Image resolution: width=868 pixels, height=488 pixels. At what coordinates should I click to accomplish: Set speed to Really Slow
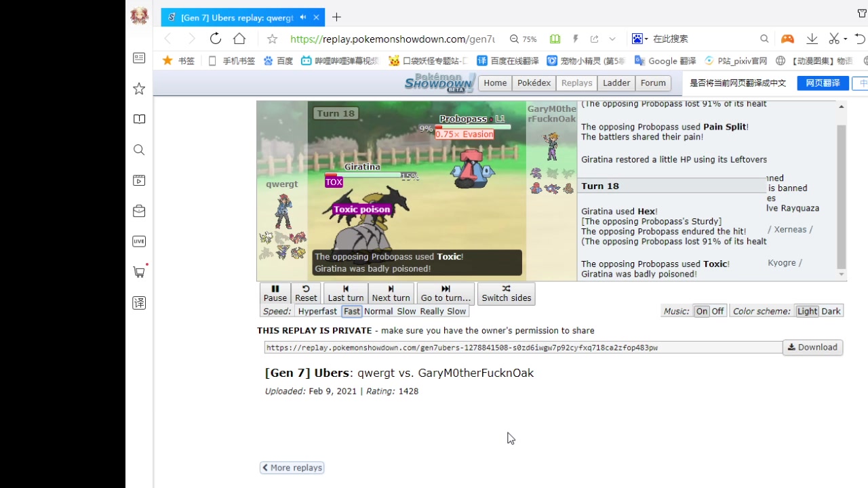tap(443, 311)
